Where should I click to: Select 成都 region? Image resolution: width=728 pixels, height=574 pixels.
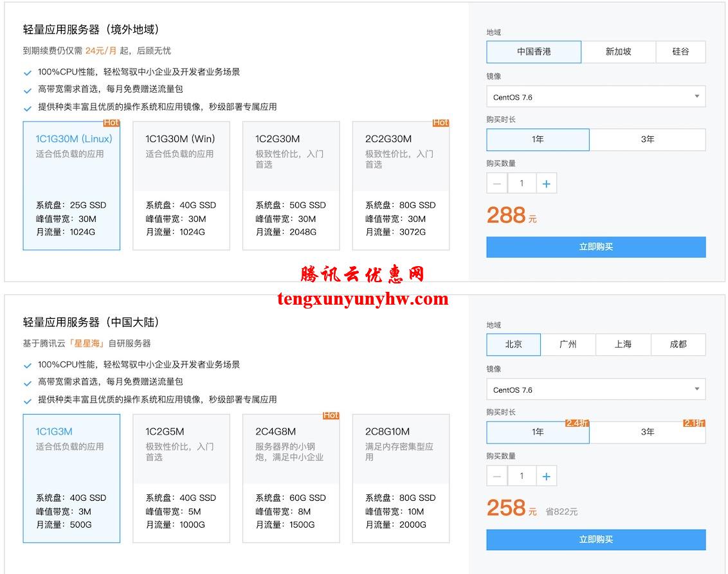tap(678, 345)
